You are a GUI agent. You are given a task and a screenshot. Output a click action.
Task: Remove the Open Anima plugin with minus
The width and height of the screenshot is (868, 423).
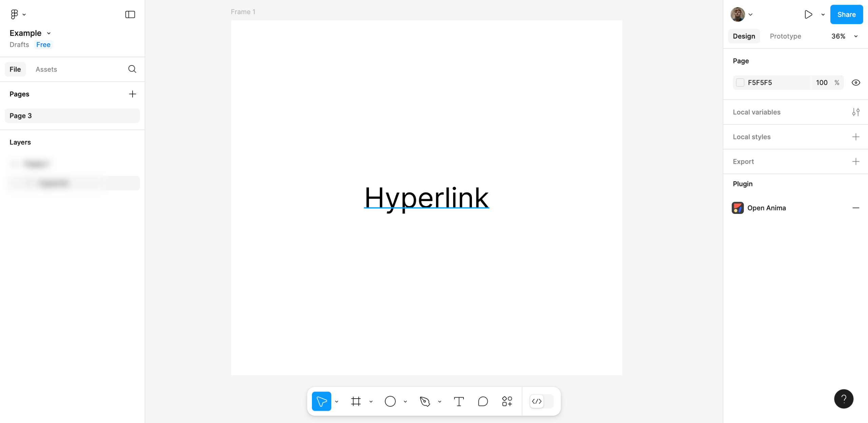point(856,208)
